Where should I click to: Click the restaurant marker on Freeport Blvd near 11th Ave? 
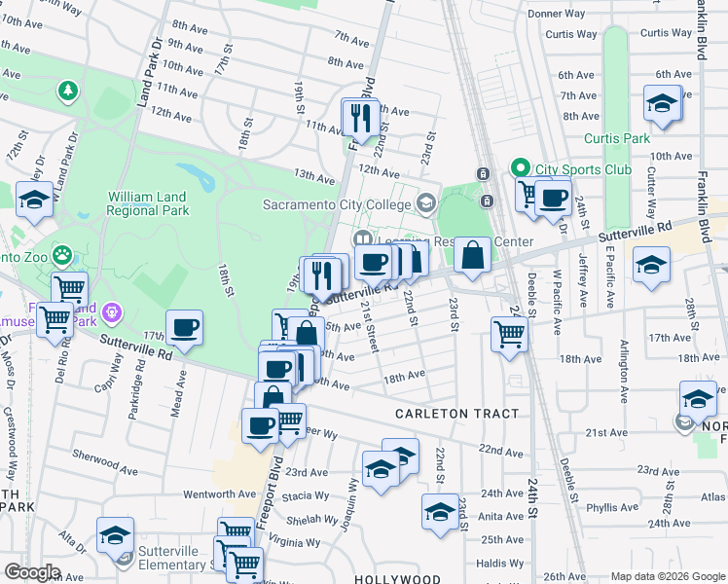361,119
